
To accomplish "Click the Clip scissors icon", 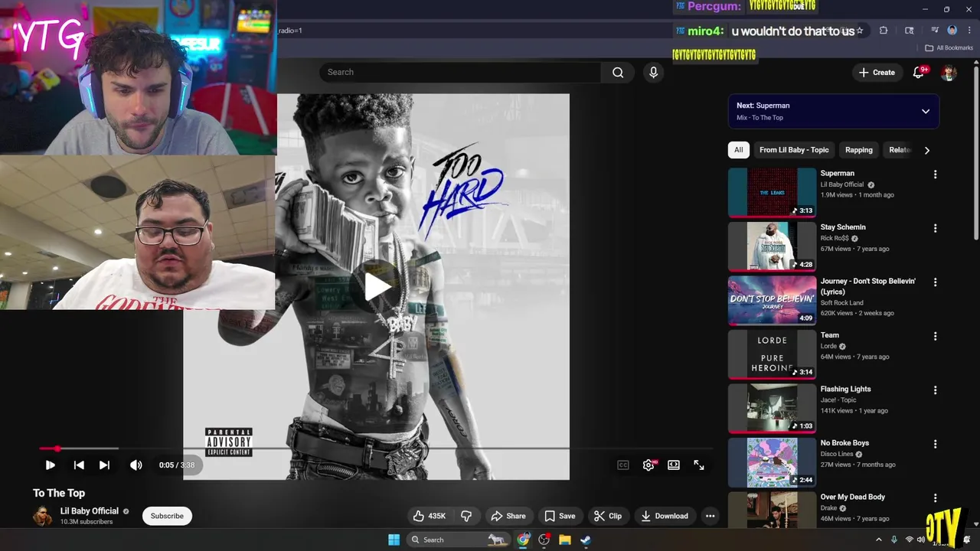I will 609,516.
